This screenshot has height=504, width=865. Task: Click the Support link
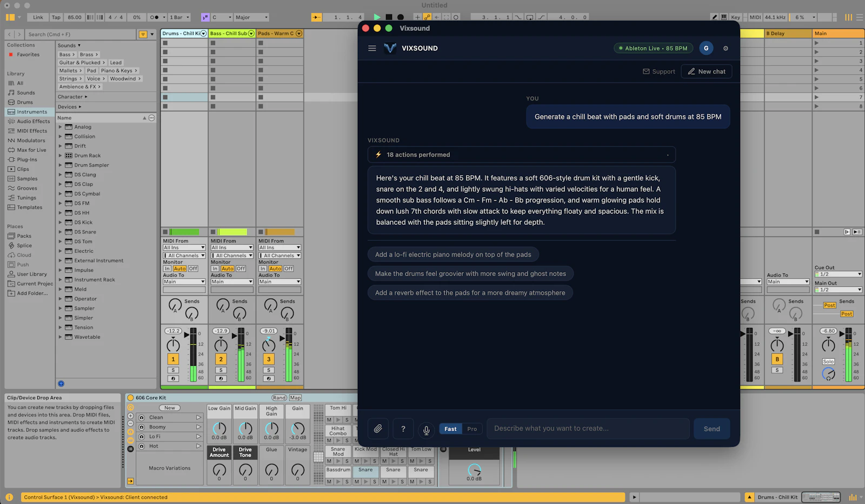(659, 71)
